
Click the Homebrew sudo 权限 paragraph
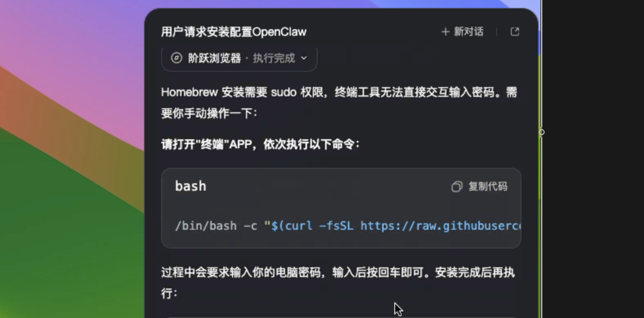coord(339,103)
